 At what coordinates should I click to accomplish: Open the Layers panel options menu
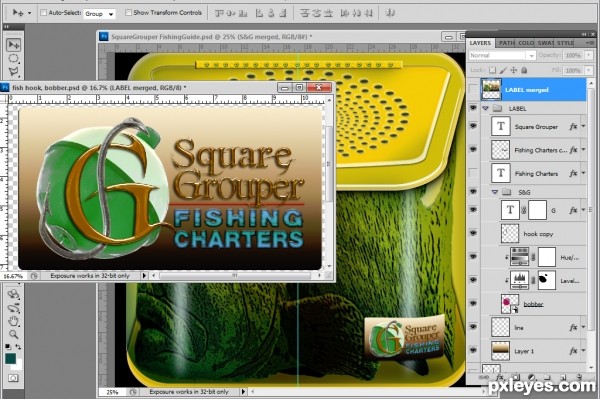tap(589, 43)
